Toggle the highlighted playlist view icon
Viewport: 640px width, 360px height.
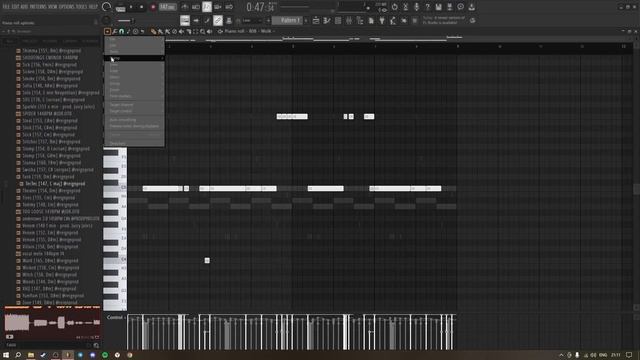[x=185, y=20]
